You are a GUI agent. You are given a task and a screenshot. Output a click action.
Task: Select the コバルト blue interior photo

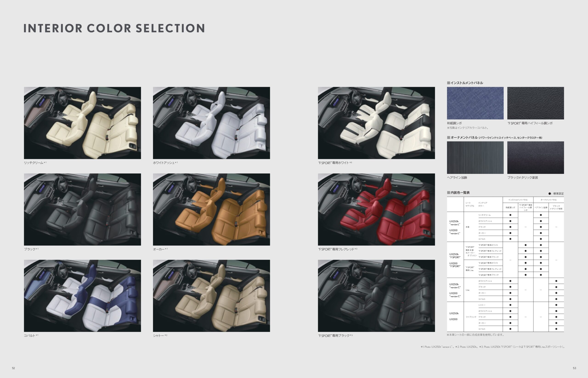(82, 296)
